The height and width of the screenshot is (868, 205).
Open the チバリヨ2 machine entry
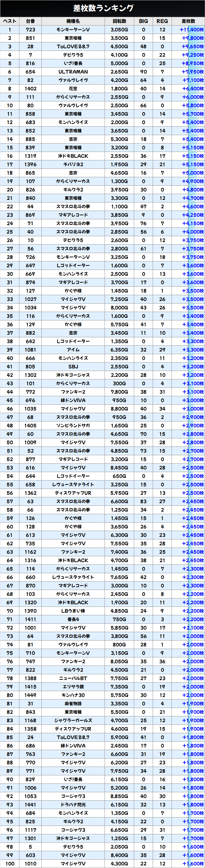[73, 165]
